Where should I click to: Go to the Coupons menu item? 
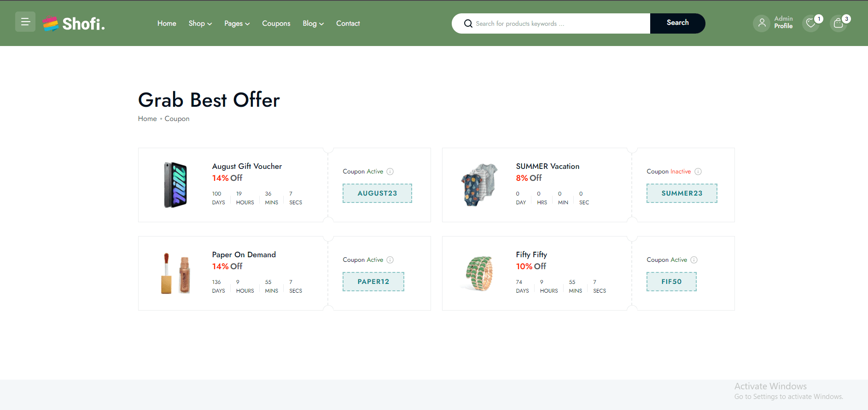click(276, 23)
